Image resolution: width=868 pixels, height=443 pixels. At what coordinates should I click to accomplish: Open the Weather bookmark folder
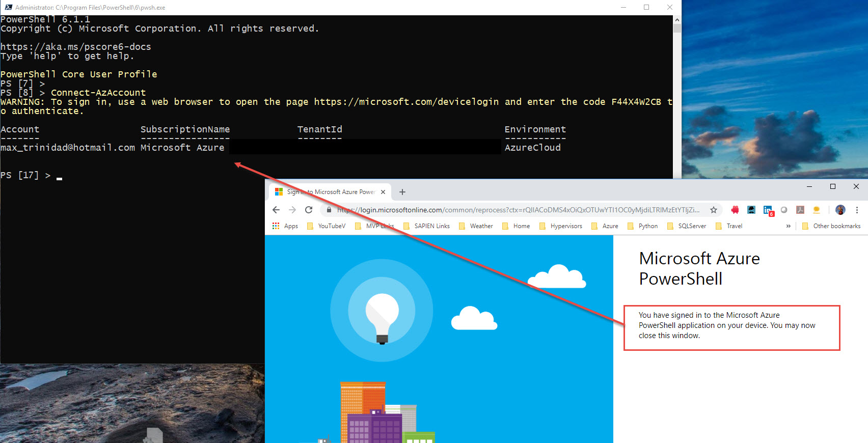tap(476, 226)
